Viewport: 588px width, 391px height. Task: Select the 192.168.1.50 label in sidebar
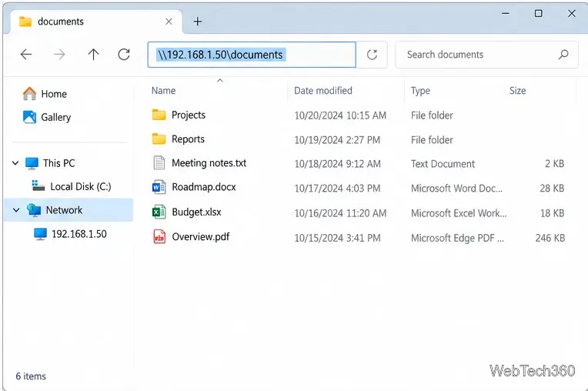point(79,234)
